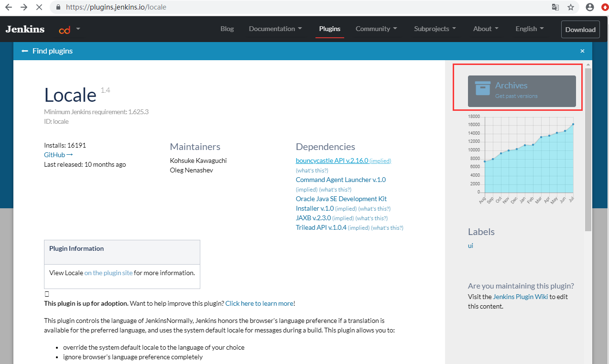Click the Installs: 16191 text

click(65, 145)
